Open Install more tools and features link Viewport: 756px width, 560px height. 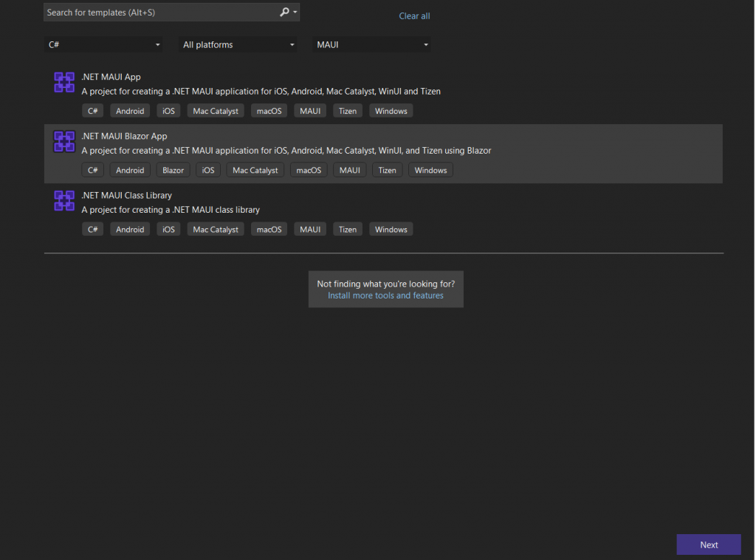[385, 296]
